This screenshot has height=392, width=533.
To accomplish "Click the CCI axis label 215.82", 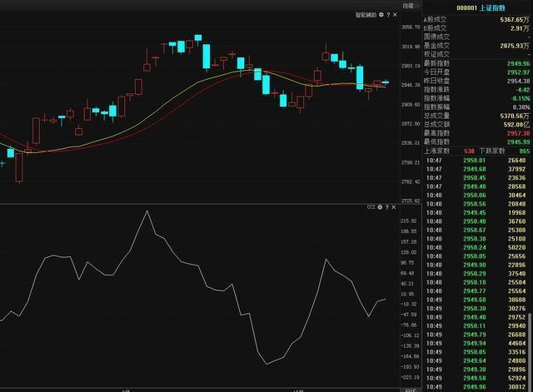I will [409, 221].
